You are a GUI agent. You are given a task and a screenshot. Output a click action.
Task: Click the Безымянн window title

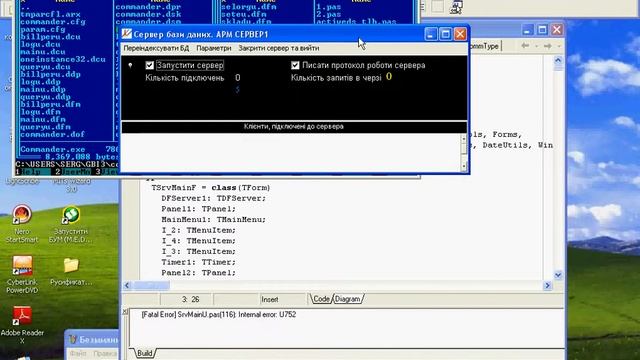pos(98,340)
